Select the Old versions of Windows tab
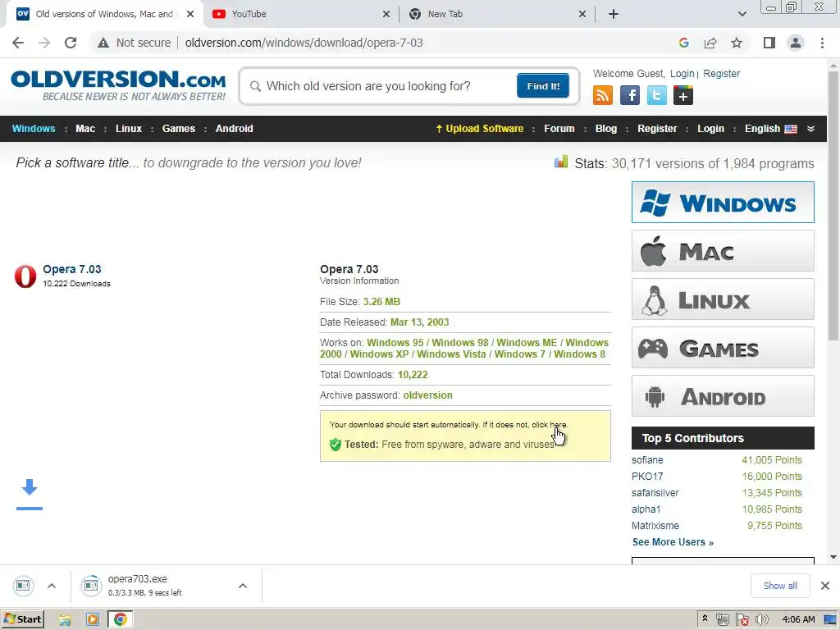The width and height of the screenshot is (840, 630). (104, 14)
